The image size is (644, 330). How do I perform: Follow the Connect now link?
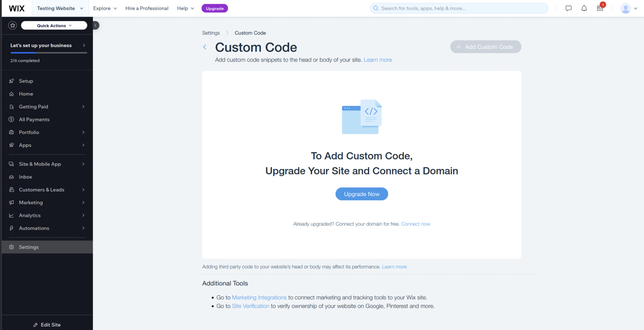point(416,224)
